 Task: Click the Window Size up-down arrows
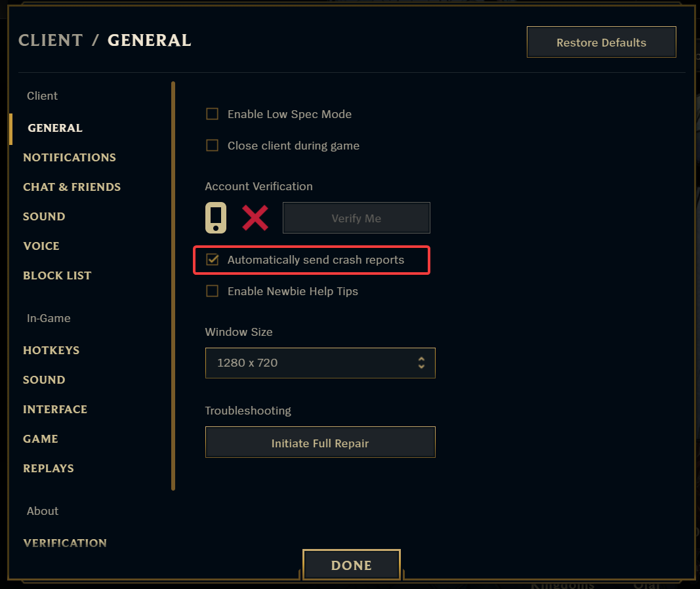pyautogui.click(x=421, y=363)
